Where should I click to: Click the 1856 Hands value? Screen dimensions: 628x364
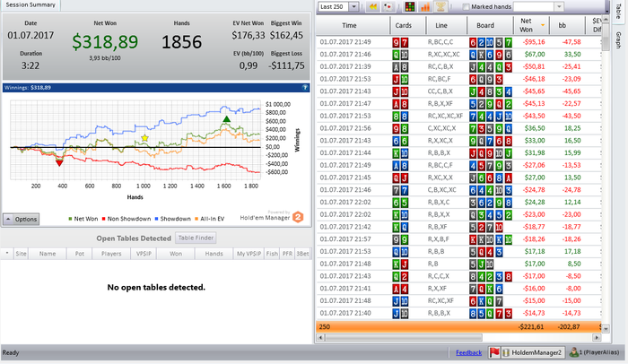181,42
